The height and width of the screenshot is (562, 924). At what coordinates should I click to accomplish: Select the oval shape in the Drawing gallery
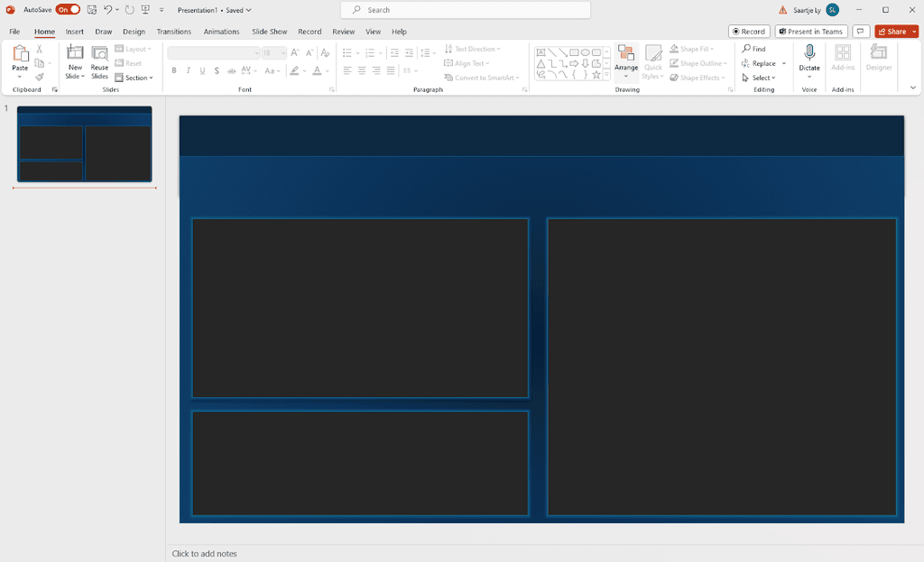[x=586, y=52]
